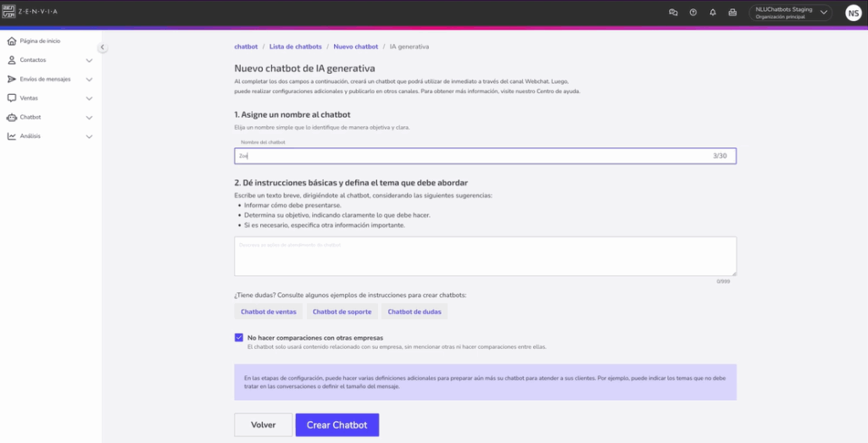Viewport: 868px width, 443px height.
Task: Select the Chatbot de ventas example
Action: [x=268, y=312]
